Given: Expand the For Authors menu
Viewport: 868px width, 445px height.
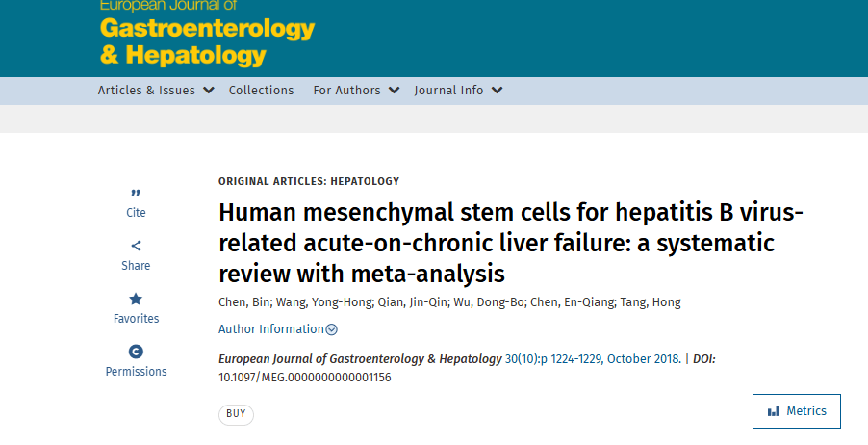Looking at the screenshot, I should tap(355, 91).
